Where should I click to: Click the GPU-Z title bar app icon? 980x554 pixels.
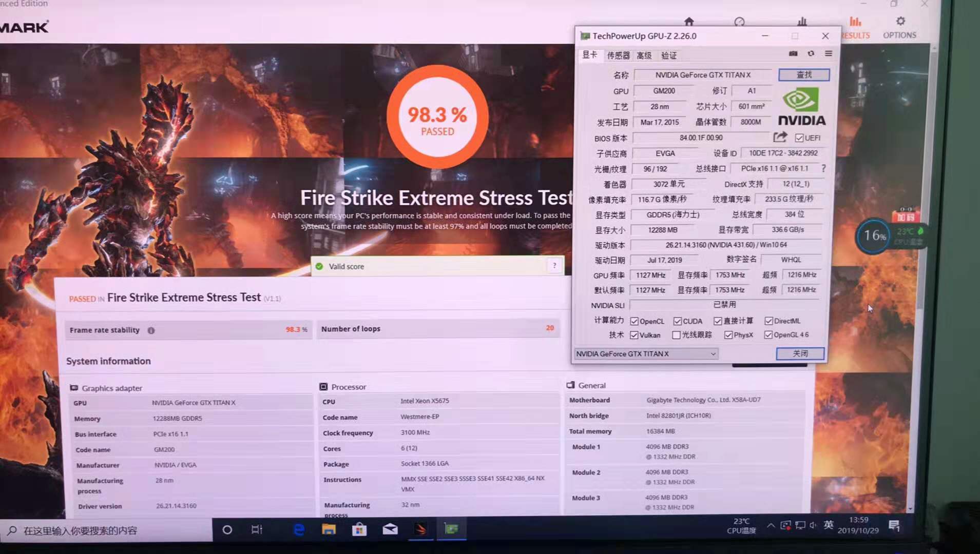tap(585, 36)
